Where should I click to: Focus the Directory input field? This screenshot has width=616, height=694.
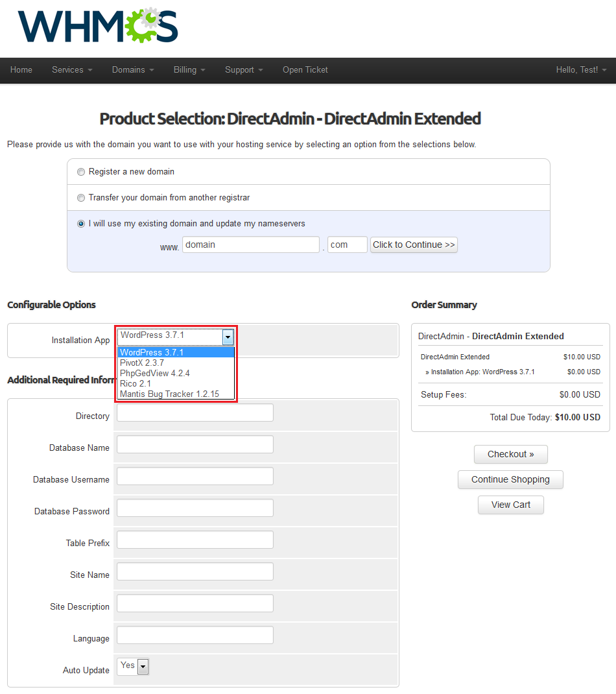tap(195, 413)
